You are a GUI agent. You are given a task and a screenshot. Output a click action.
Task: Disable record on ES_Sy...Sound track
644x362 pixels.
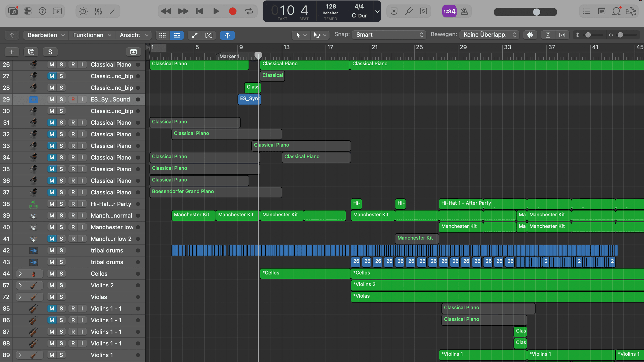pos(73,100)
